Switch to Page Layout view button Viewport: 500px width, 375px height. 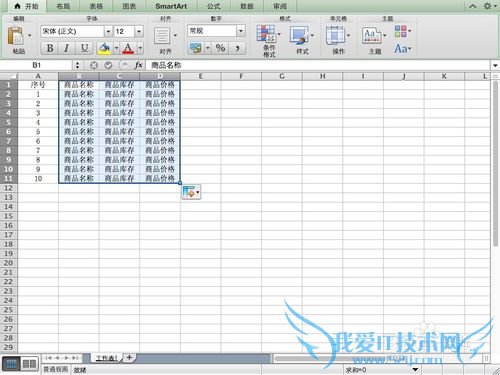[29, 364]
